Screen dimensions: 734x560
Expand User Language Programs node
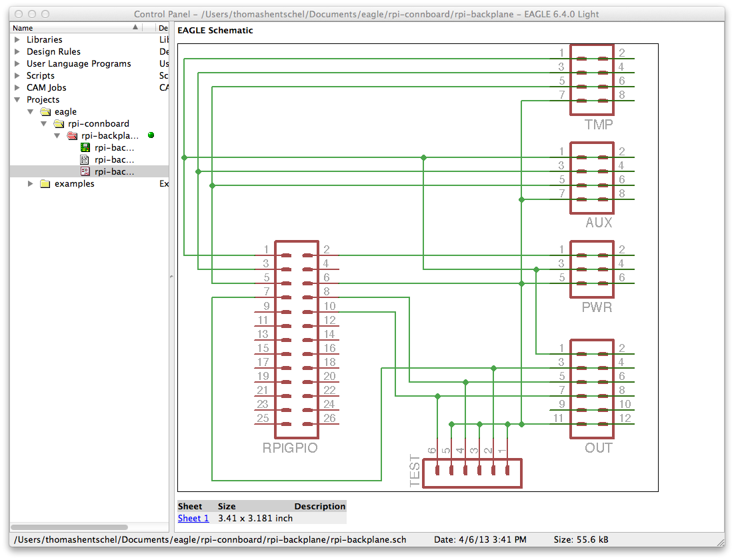17,63
